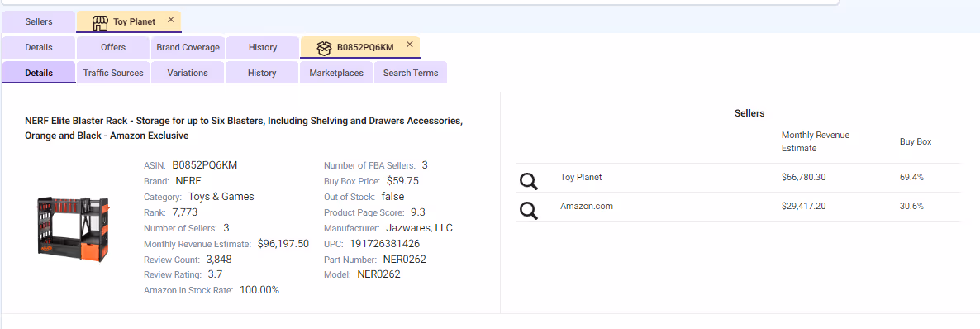
Task: Click magnifier icon next to Amazon.com seller
Action: (529, 210)
